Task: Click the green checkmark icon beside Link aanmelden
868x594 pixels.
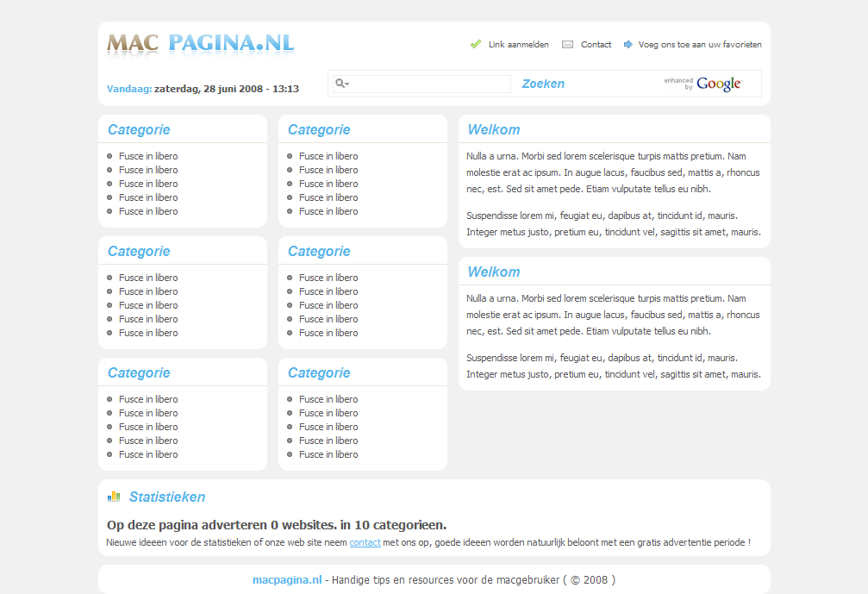Action: tap(476, 44)
